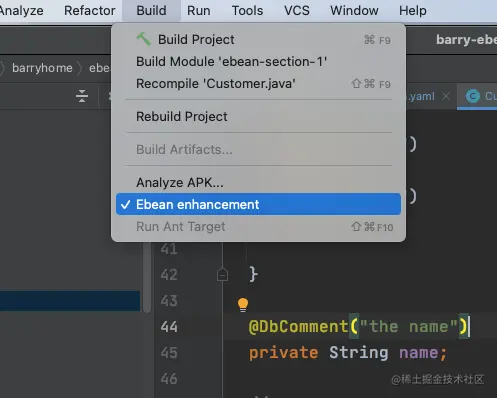Select Recompile 'Customer.java'
Image resolution: width=497 pixels, height=398 pixels.
point(258,84)
